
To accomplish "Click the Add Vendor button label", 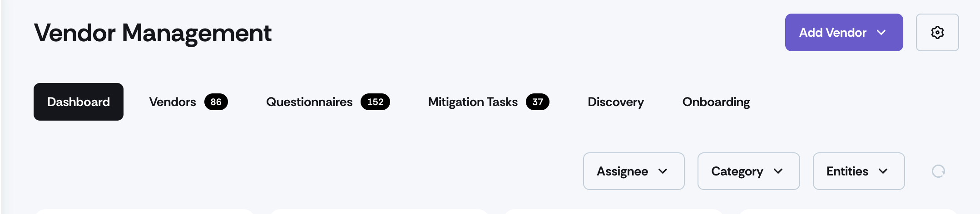I will (832, 33).
